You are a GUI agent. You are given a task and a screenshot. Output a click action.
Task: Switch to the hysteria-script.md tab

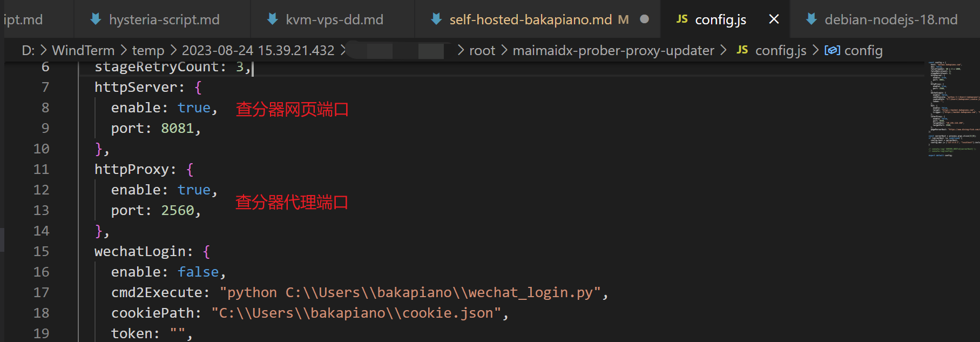pyautogui.click(x=164, y=19)
